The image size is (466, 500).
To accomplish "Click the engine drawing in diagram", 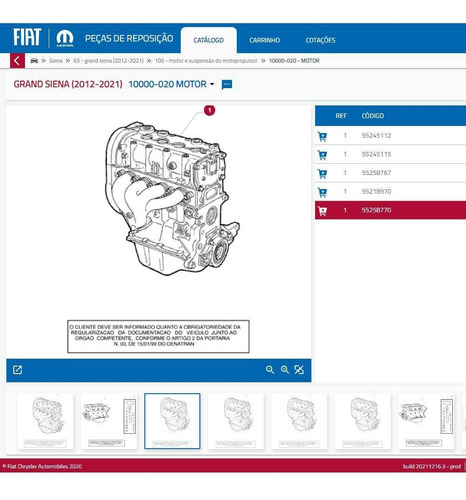I will (172, 199).
